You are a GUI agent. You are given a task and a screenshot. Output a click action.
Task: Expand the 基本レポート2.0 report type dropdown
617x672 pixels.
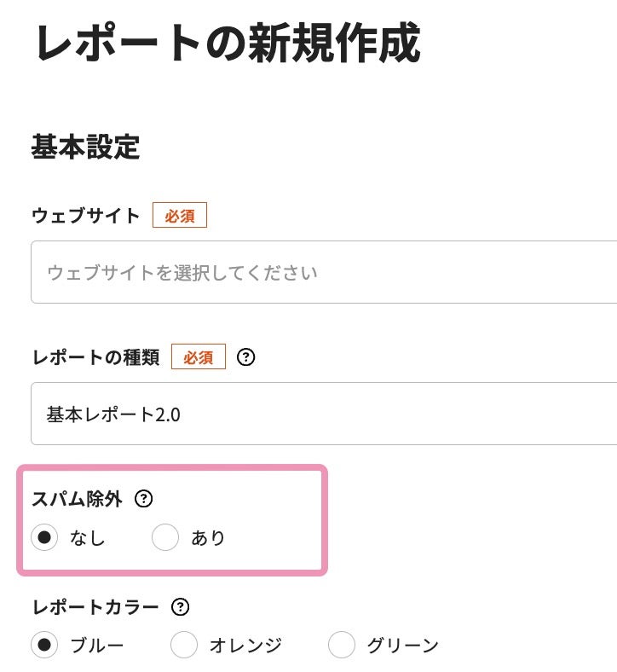point(324,414)
